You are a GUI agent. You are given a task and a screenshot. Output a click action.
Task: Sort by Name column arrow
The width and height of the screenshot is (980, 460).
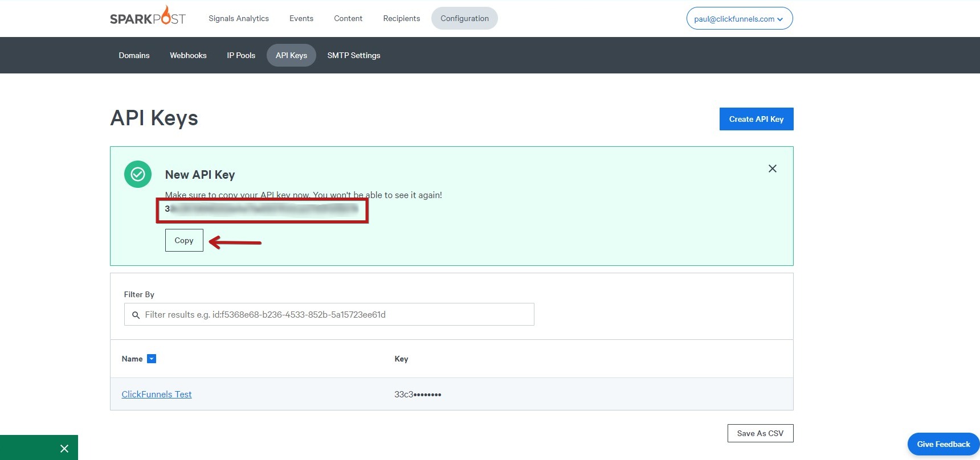(152, 359)
